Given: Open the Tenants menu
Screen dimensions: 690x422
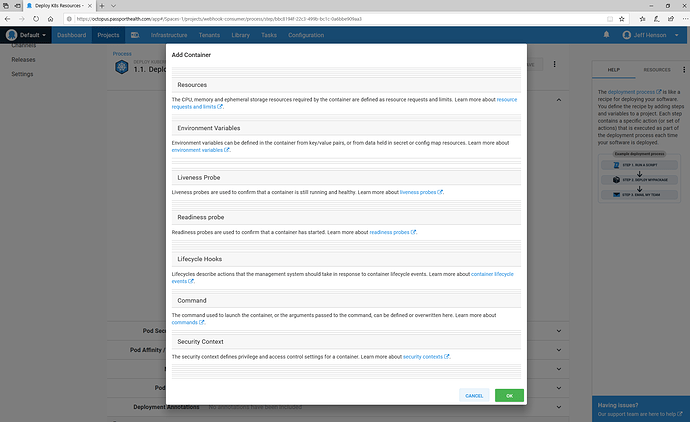Looking at the screenshot, I should 209,35.
